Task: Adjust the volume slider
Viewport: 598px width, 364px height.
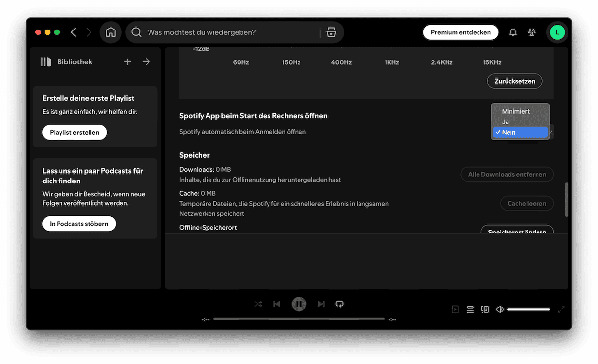Action: click(x=528, y=309)
